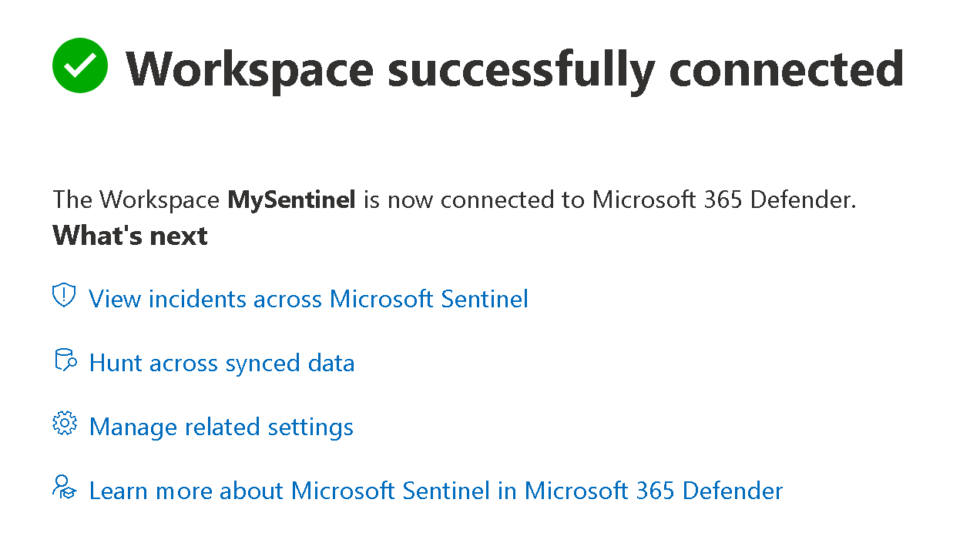Click the word connected in main heading

pyautogui.click(x=786, y=69)
